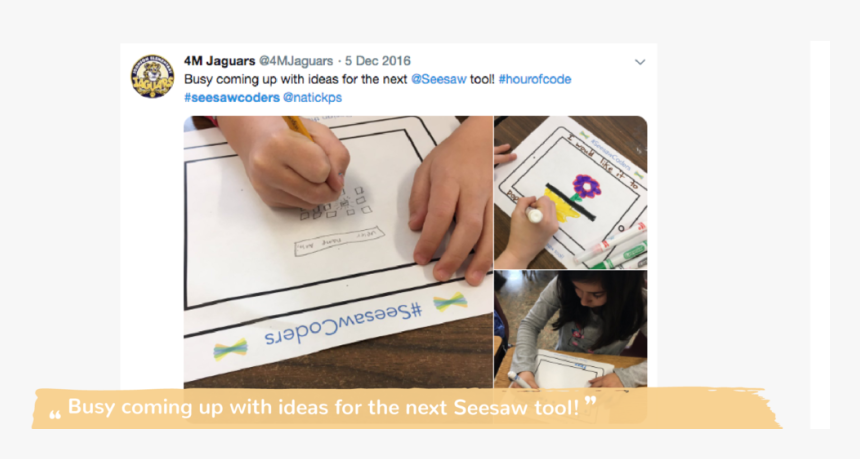This screenshot has width=860, height=459.
Task: Click the purple flower in the drawing
Action: [586, 186]
